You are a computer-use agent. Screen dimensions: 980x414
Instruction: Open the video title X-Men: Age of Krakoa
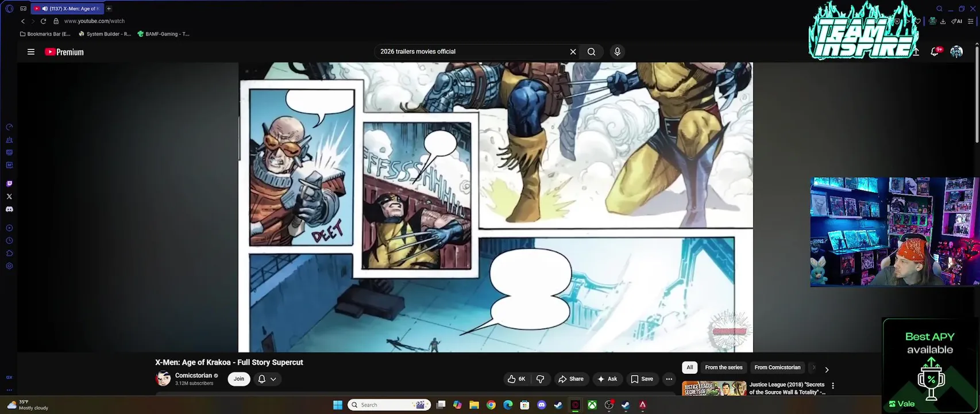pyautogui.click(x=229, y=362)
